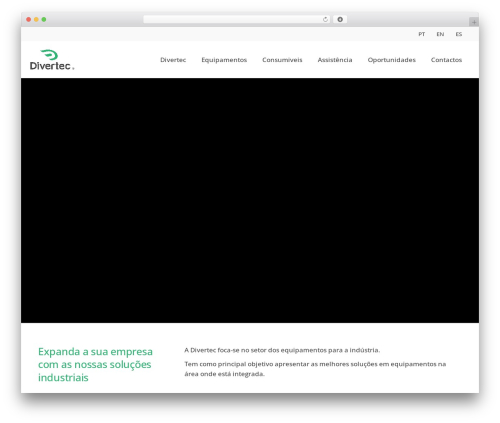Open a new tab with the plus button

(474, 22)
